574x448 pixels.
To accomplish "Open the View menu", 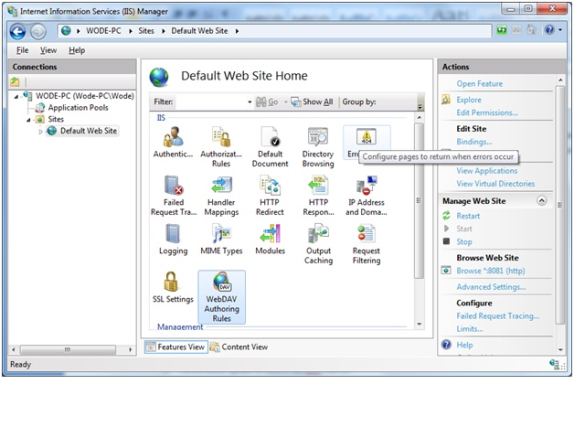I will coord(48,50).
